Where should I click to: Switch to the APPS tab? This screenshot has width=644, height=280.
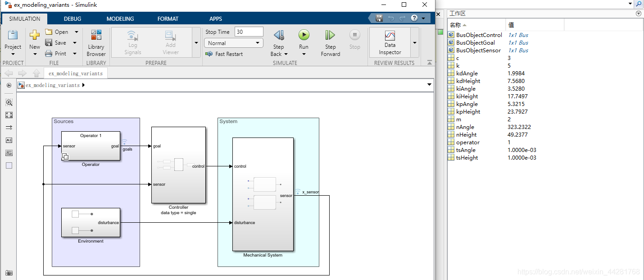(x=216, y=19)
